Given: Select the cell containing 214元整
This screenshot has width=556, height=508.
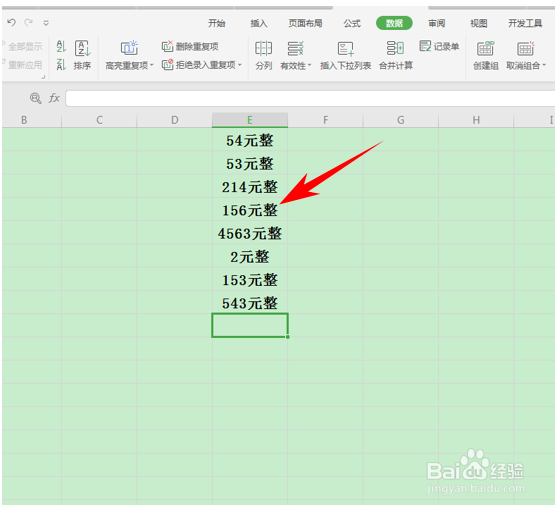Looking at the screenshot, I should 250,186.
